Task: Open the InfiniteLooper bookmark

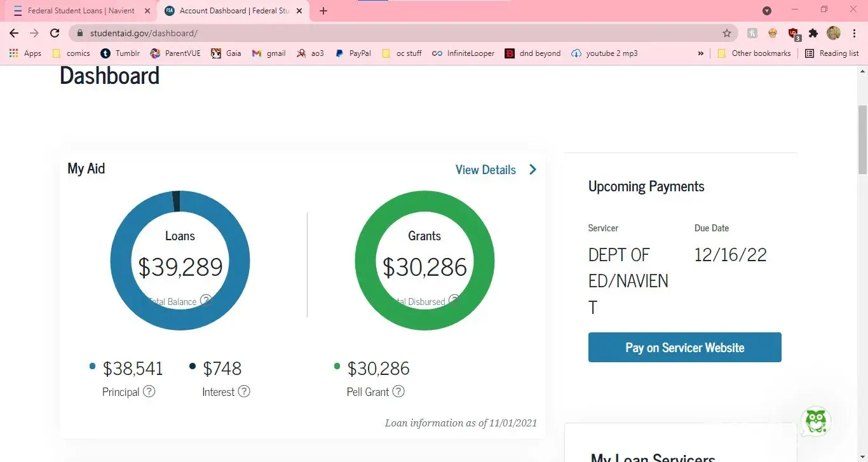Action: pos(463,53)
